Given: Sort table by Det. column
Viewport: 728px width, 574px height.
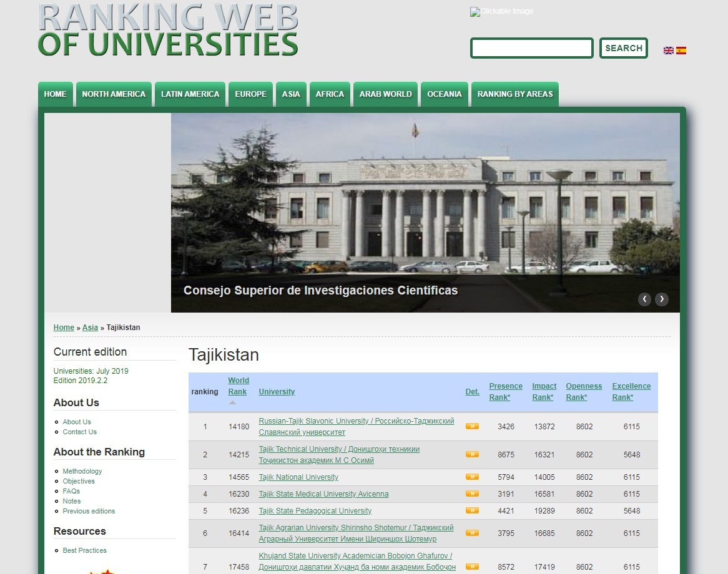Looking at the screenshot, I should [472, 392].
